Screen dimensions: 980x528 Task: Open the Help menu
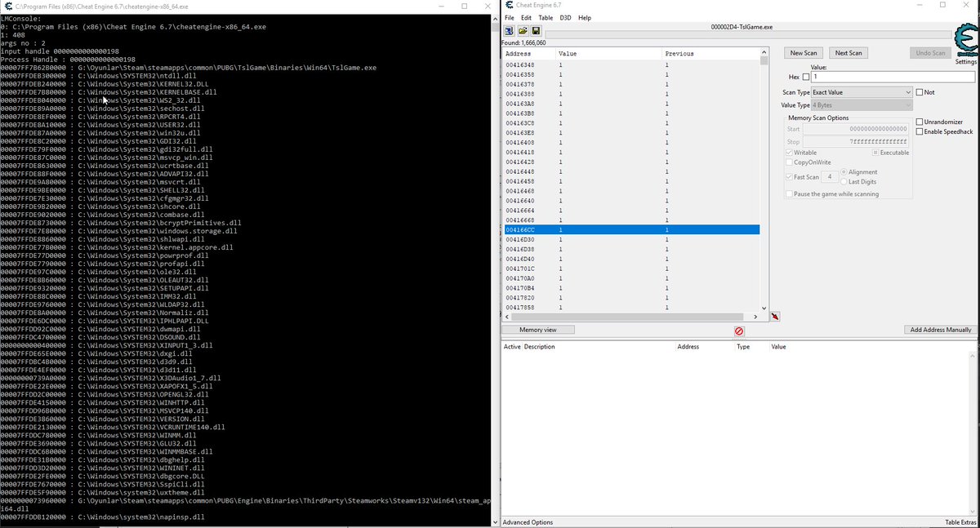click(585, 18)
